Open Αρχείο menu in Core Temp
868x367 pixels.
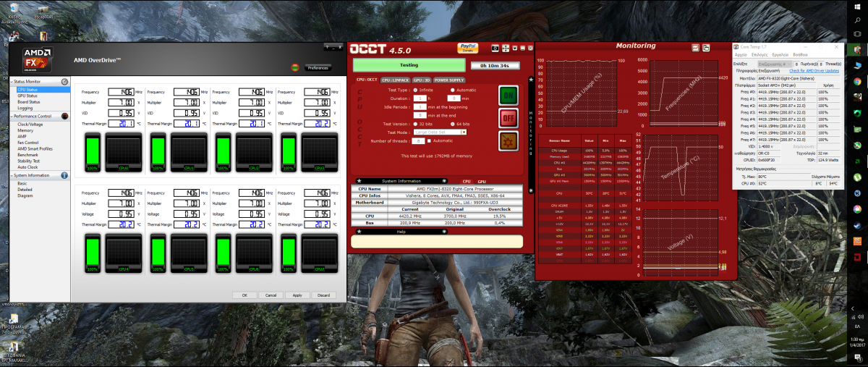click(741, 54)
